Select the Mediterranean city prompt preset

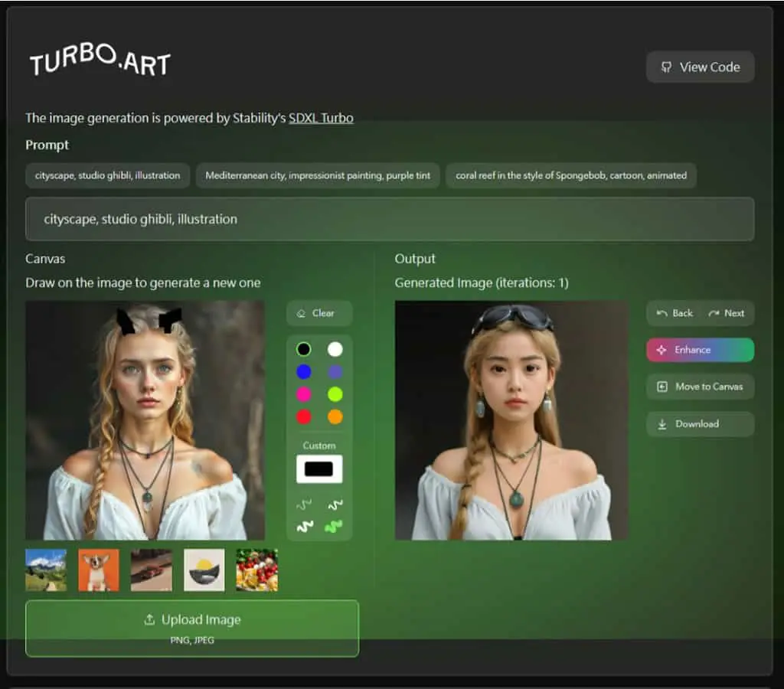click(x=318, y=175)
